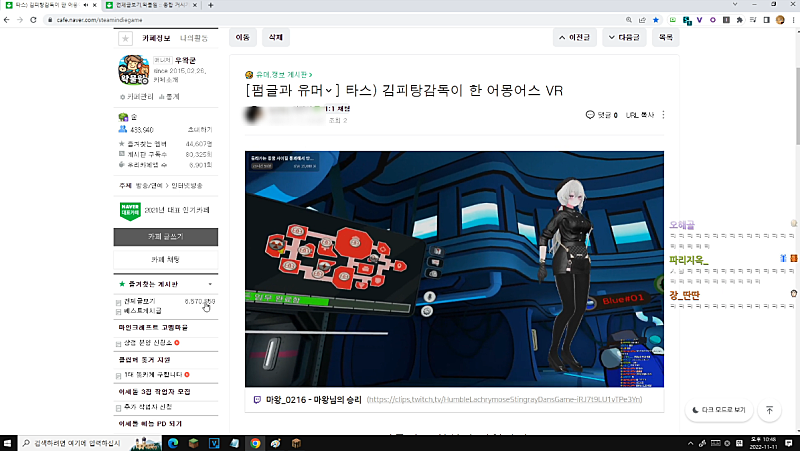Toggle 다크 모드로 보기
This screenshot has width=800, height=451.
pyautogui.click(x=719, y=410)
